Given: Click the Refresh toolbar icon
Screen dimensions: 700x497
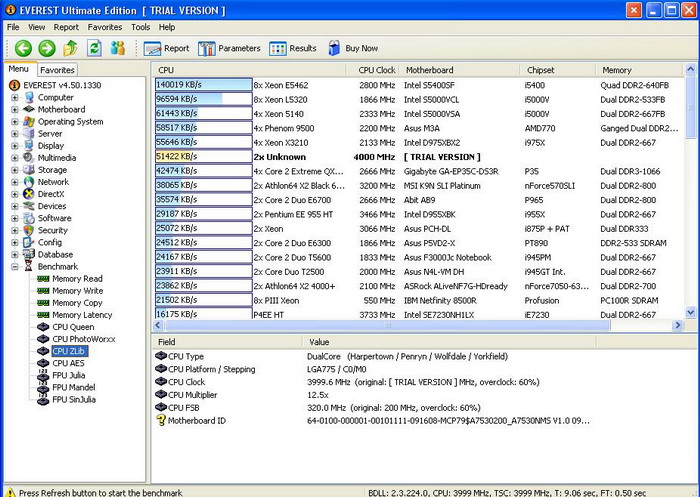Looking at the screenshot, I should tap(94, 48).
